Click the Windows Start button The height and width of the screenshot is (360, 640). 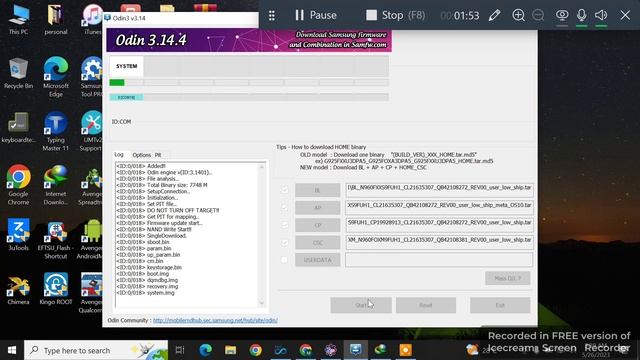pos(12,350)
